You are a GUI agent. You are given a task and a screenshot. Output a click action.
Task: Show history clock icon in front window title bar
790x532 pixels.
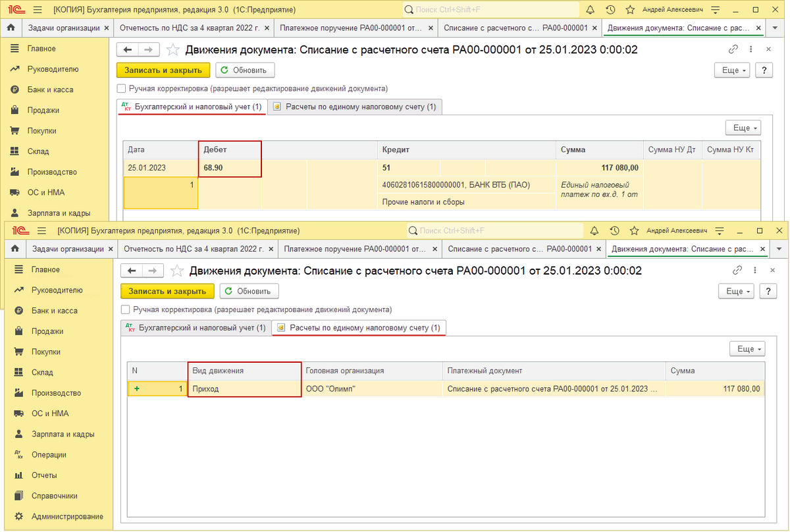614,231
